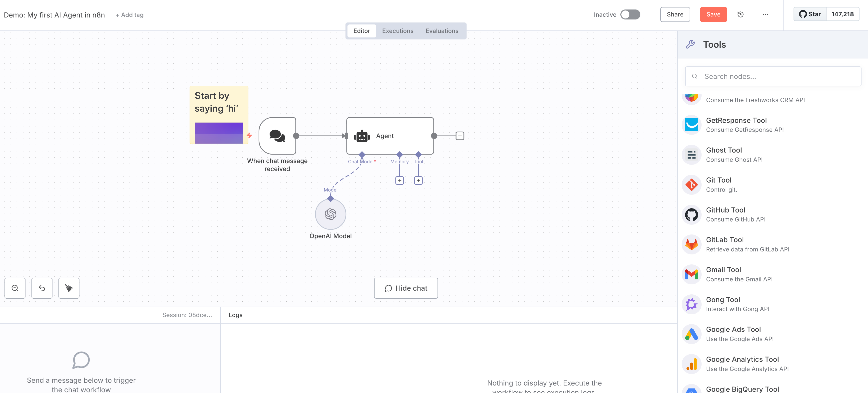
Task: Open the three-dot more options menu
Action: click(x=765, y=14)
